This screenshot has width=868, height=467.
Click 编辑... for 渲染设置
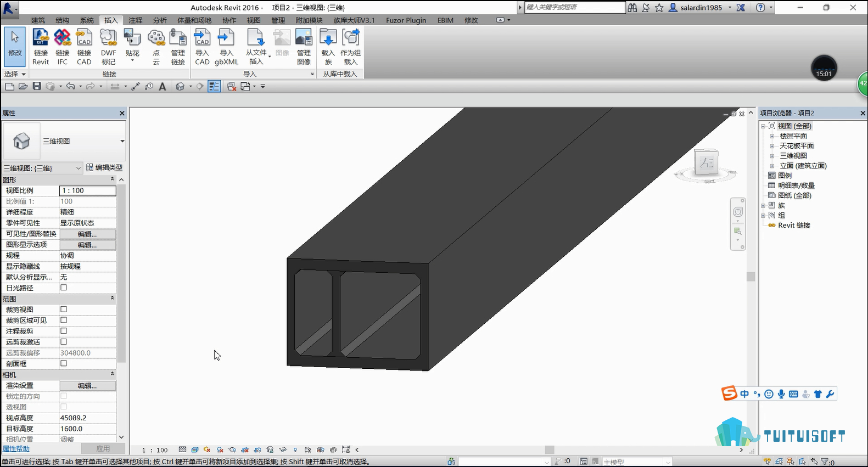tap(87, 386)
